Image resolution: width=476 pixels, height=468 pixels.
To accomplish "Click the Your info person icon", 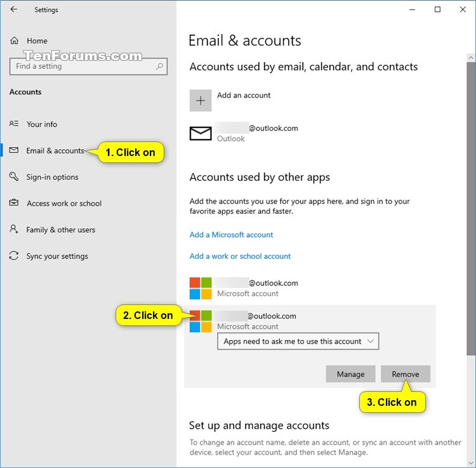I will coord(14,124).
